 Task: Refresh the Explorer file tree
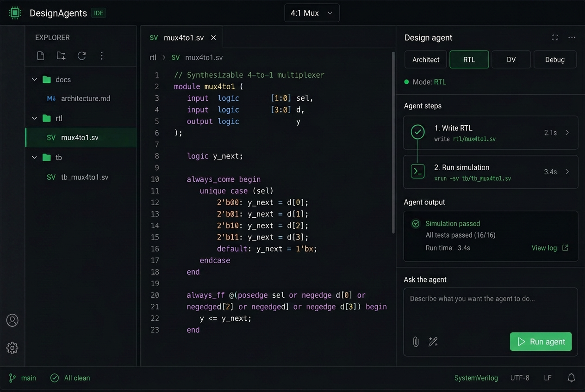[82, 56]
